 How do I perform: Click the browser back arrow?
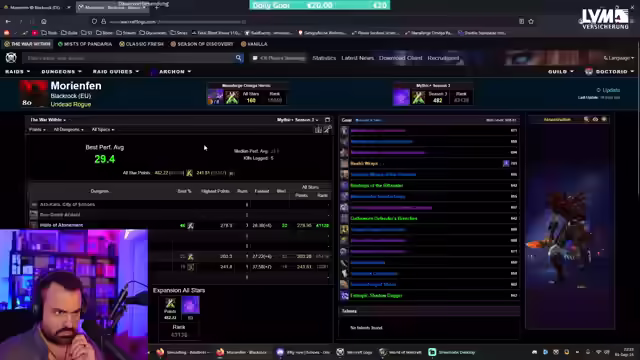point(8,21)
